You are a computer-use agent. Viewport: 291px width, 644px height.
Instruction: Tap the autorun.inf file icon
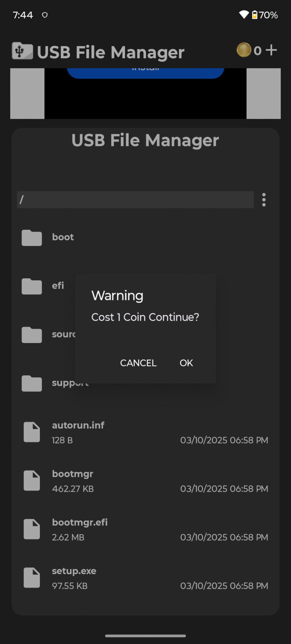[x=31, y=432]
